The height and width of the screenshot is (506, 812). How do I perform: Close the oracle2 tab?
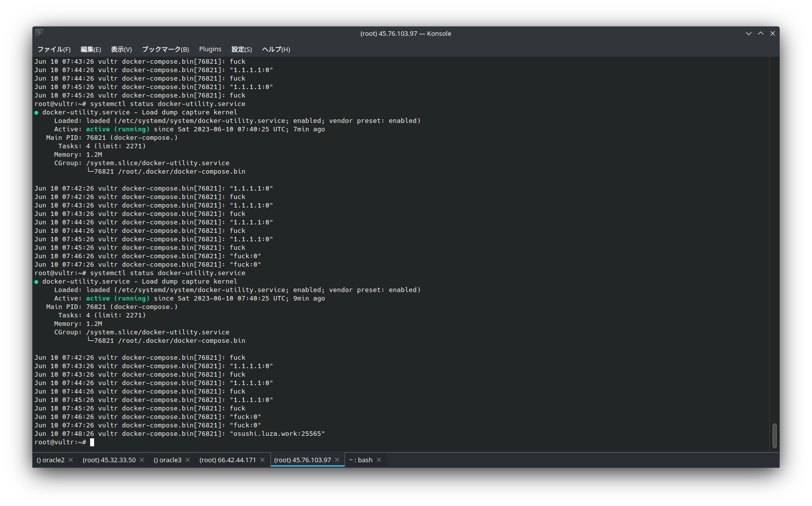click(x=71, y=460)
